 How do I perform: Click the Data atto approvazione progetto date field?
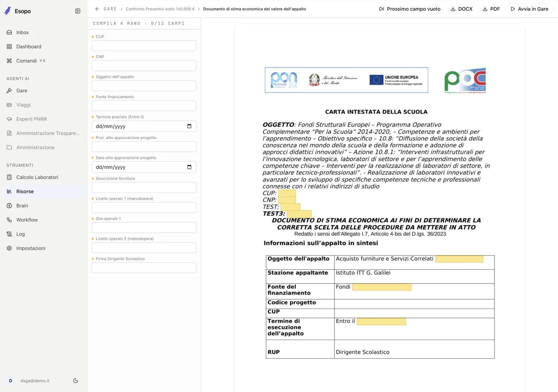144,167
